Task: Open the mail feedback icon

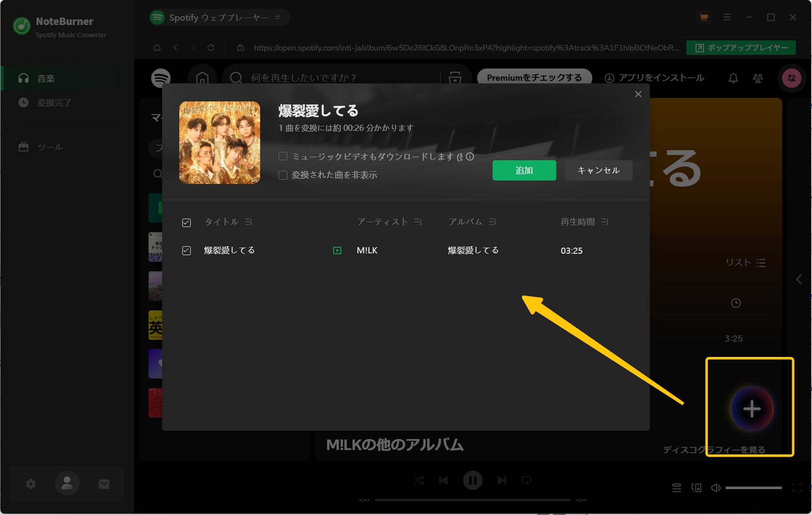Action: coord(104,484)
